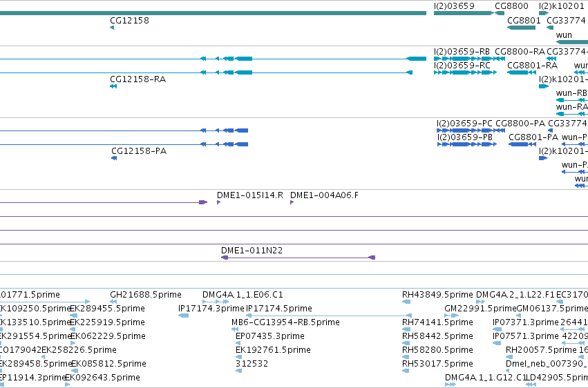Select the EK289455.5prime EST label
588x388 pixels.
(107, 309)
